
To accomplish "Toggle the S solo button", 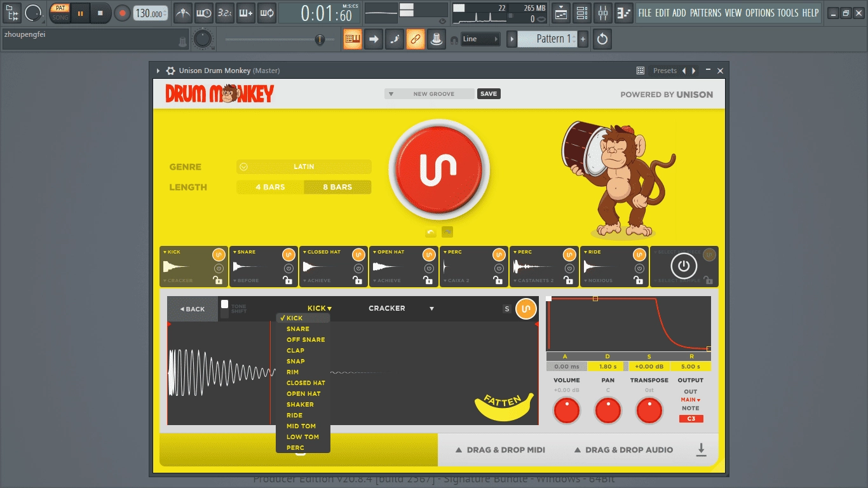I will (x=507, y=309).
